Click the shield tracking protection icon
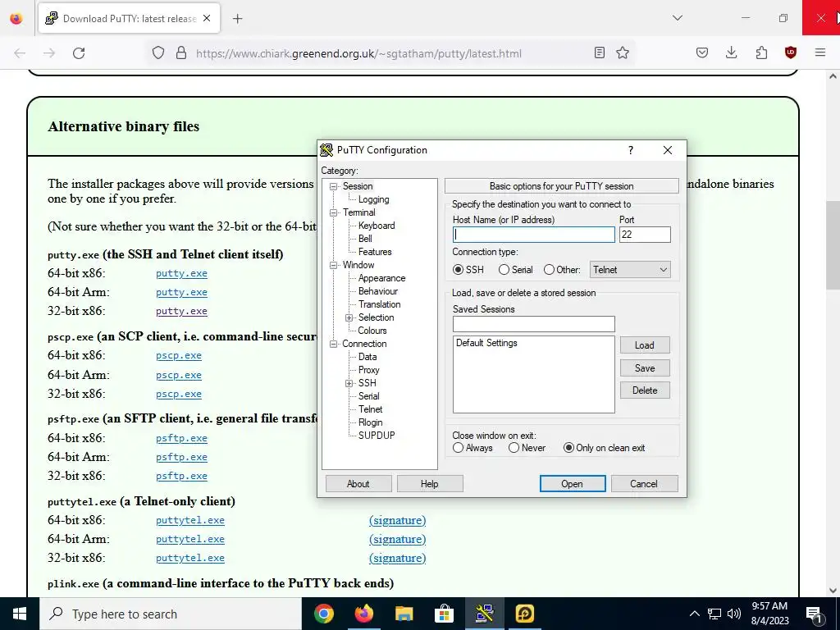840x630 pixels. coord(158,52)
